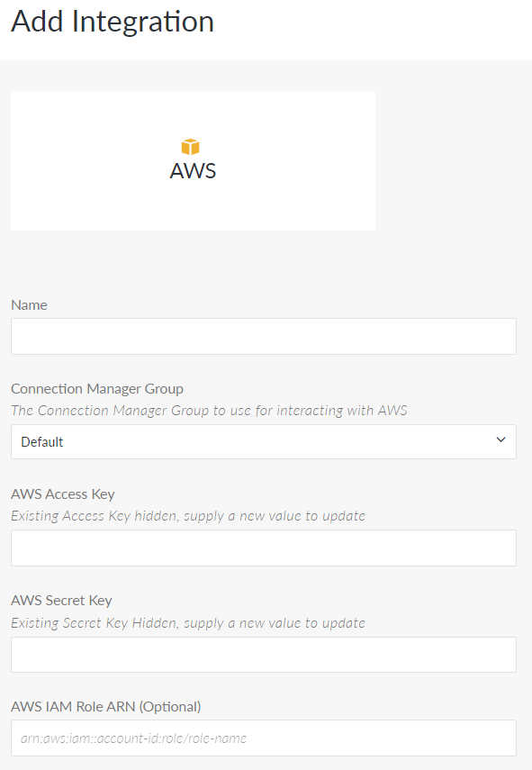The image size is (532, 770).
Task: Click the Add Integration page heading
Action: 113,23
